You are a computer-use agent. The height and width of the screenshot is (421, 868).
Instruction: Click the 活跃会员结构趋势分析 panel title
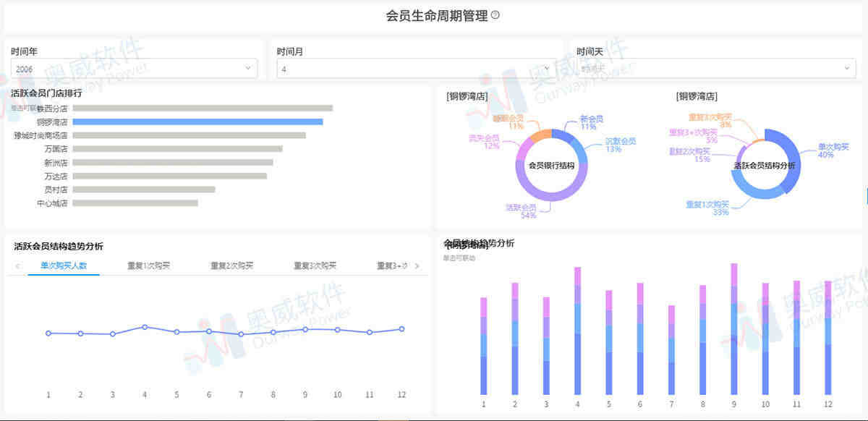pyautogui.click(x=59, y=247)
